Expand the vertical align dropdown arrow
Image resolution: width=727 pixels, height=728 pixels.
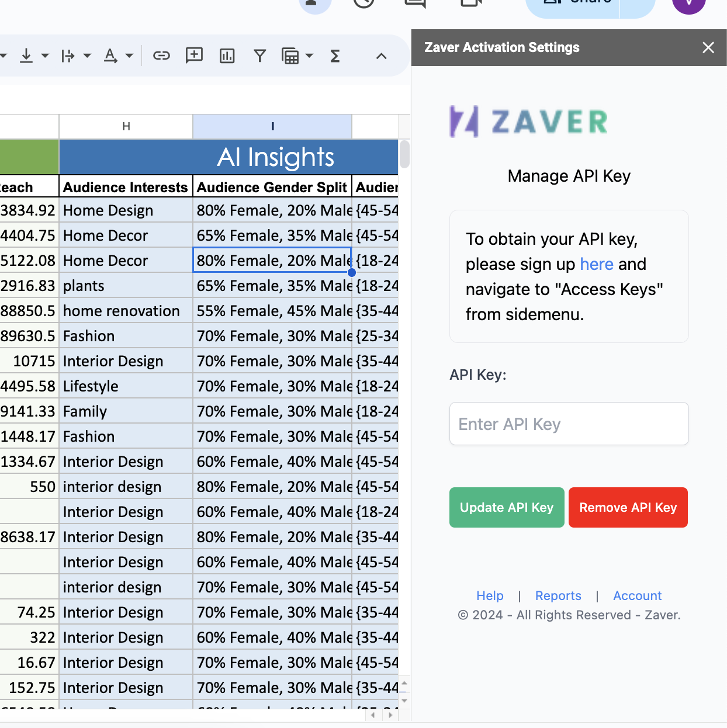pyautogui.click(x=45, y=56)
